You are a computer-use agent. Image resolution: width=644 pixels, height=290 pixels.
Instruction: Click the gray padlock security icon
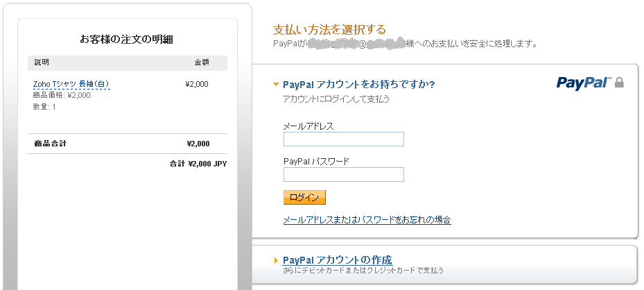tap(619, 83)
